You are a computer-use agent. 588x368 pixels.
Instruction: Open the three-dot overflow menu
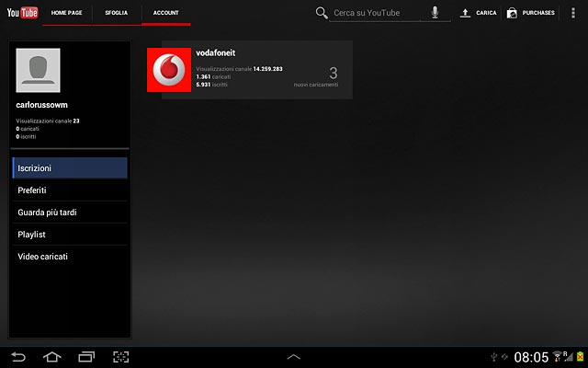point(573,13)
